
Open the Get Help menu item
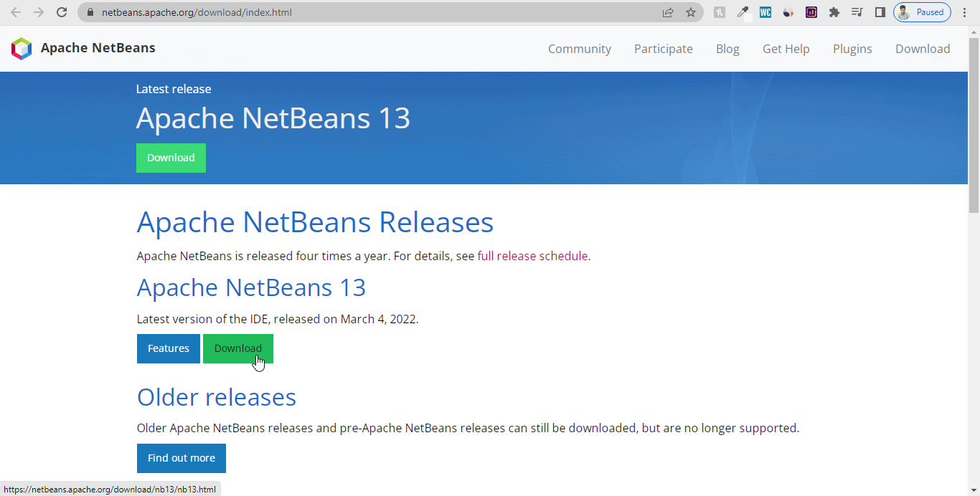[786, 49]
